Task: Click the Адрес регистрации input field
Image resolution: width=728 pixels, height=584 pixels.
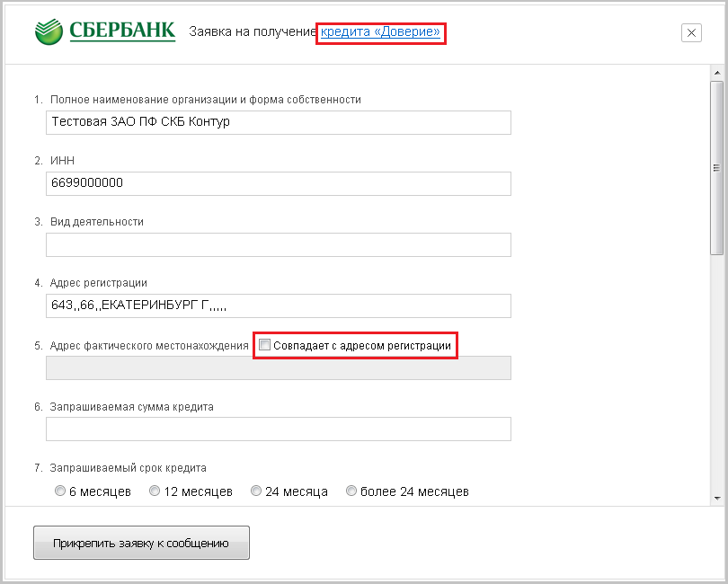Action: [279, 306]
